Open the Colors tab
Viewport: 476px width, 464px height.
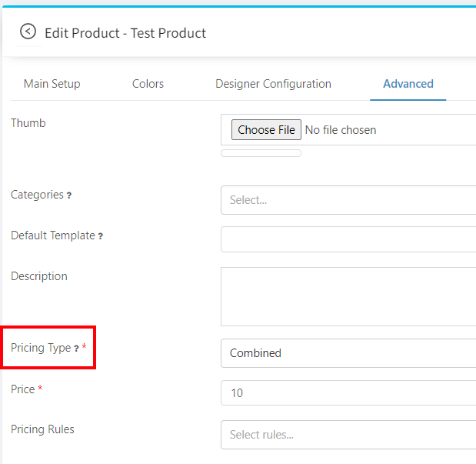point(148,84)
